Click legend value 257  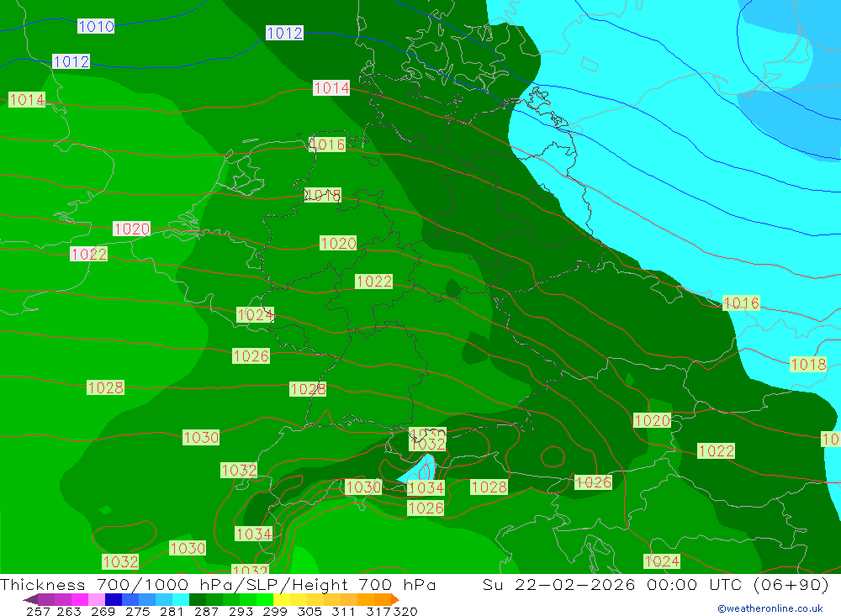pos(38,611)
